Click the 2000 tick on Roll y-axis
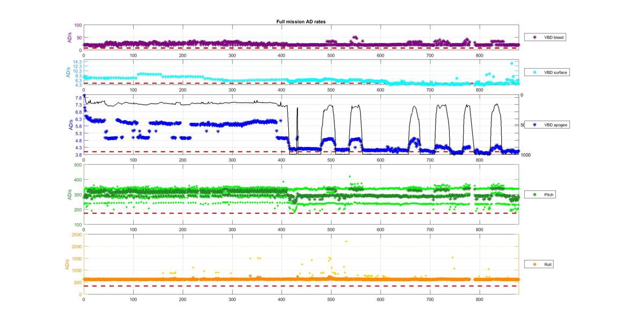The width and height of the screenshot is (644, 331). point(77,247)
